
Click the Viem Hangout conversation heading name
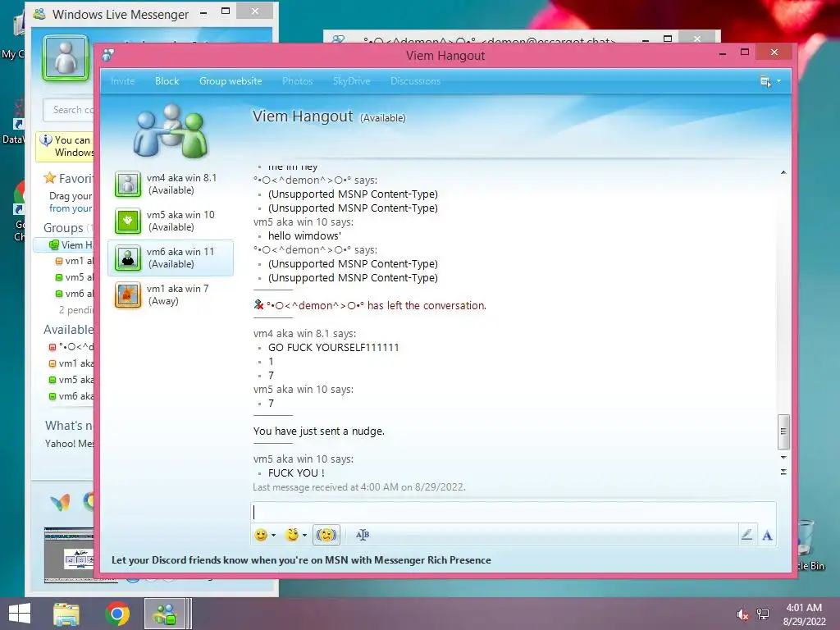pyautogui.click(x=303, y=116)
